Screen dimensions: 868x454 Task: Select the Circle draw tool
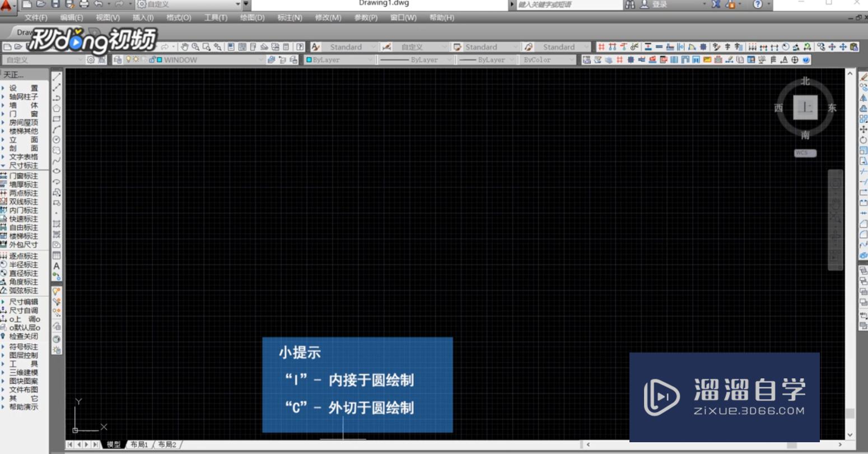tap(57, 140)
